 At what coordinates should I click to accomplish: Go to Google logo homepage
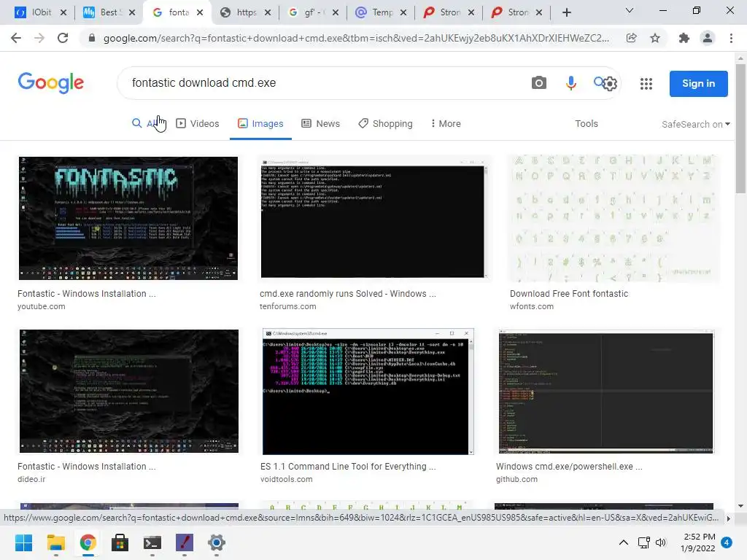pos(51,83)
